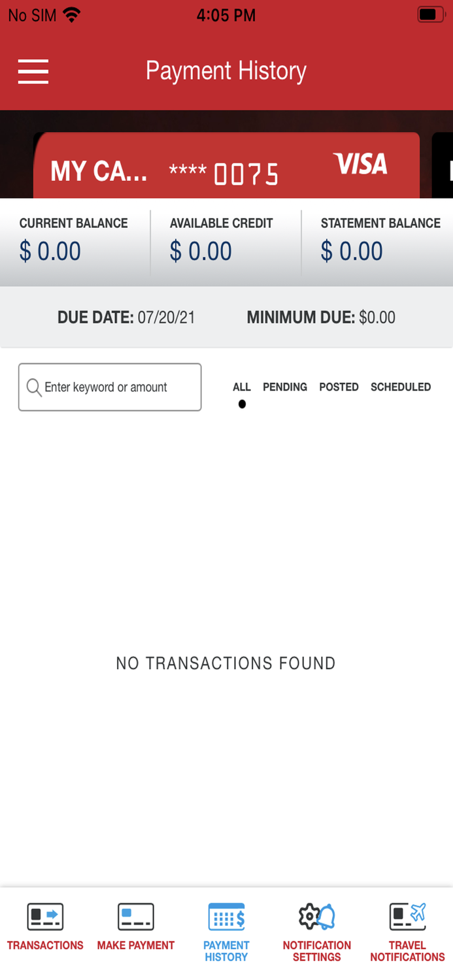Switch filter to PENDING transactions

click(x=285, y=387)
